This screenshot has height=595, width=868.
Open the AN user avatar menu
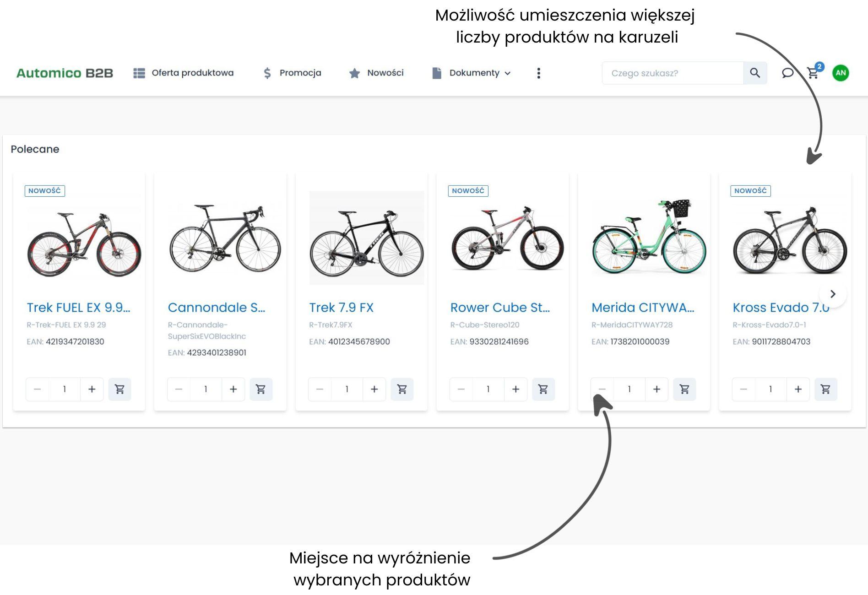point(840,73)
